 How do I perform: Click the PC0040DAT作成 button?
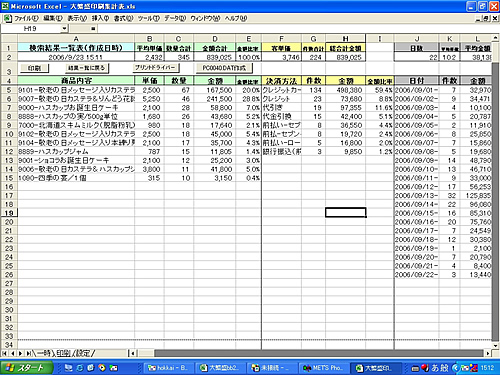[224, 68]
